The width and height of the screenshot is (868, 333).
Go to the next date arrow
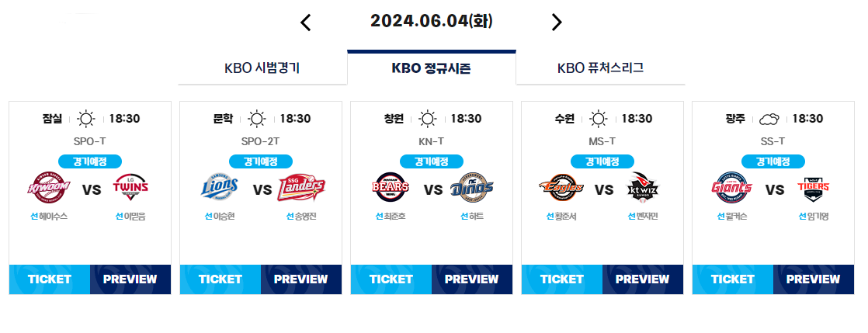point(557,23)
